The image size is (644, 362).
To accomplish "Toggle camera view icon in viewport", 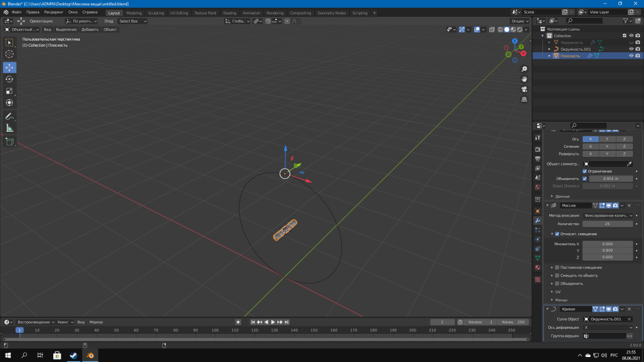I will click(x=524, y=89).
